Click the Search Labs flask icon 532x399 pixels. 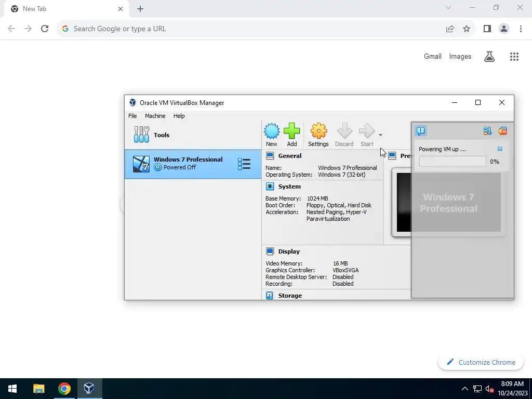(x=489, y=56)
